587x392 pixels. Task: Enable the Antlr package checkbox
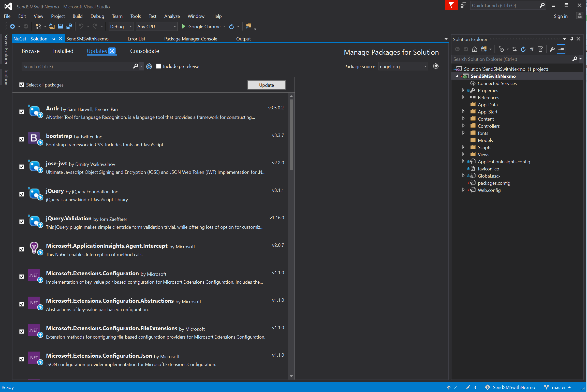tap(21, 111)
